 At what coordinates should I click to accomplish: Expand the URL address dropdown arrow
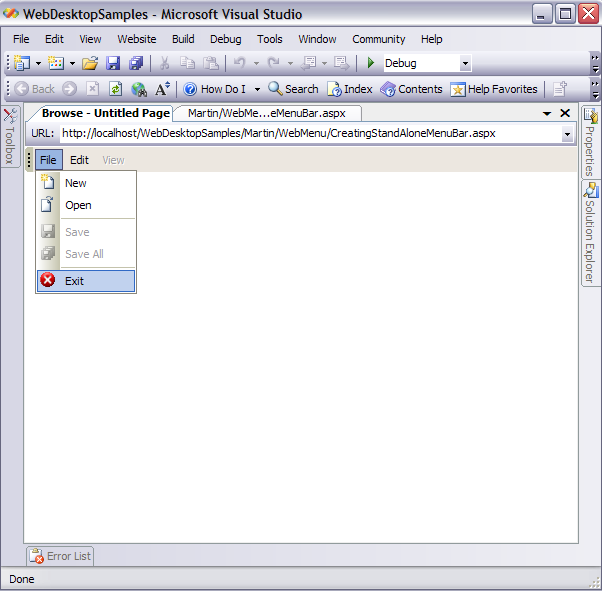click(567, 134)
